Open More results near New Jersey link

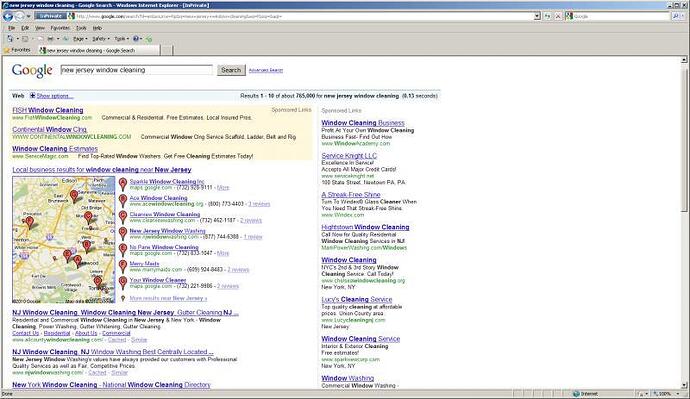click(168, 298)
